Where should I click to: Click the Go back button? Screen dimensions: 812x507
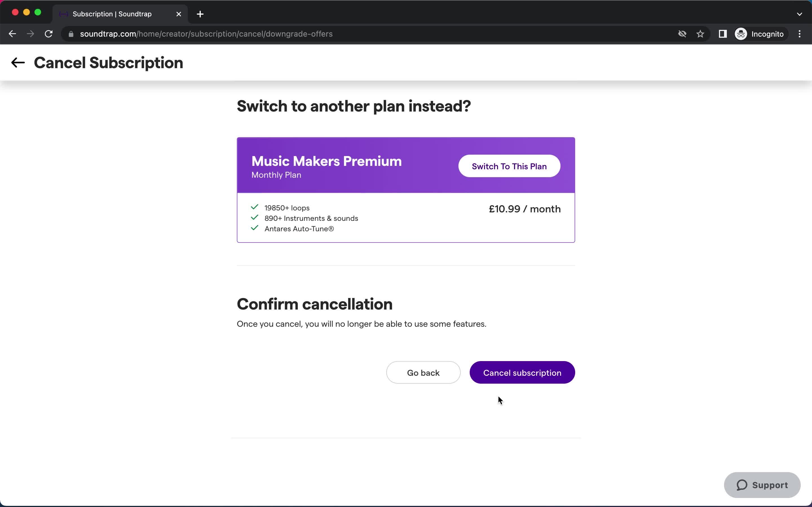tap(424, 373)
